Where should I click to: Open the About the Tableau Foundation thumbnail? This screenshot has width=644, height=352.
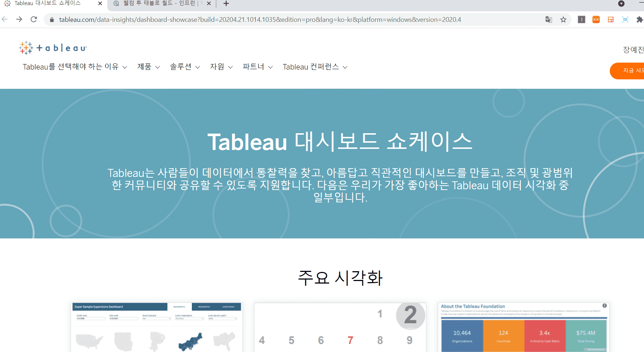click(x=524, y=327)
